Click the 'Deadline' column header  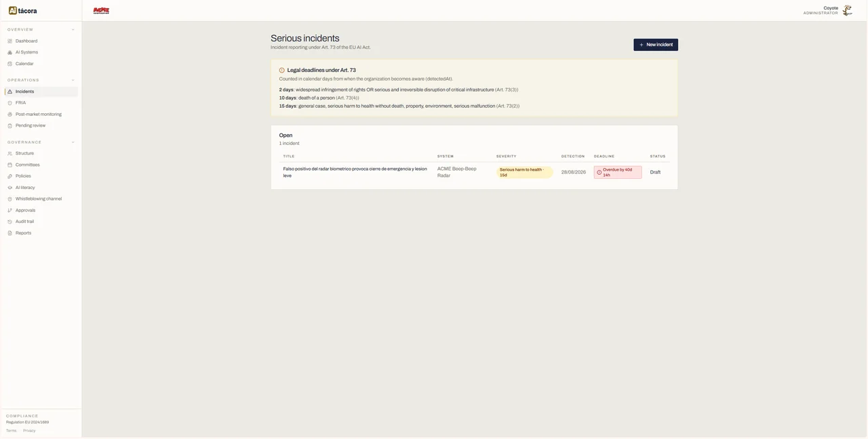click(x=604, y=156)
